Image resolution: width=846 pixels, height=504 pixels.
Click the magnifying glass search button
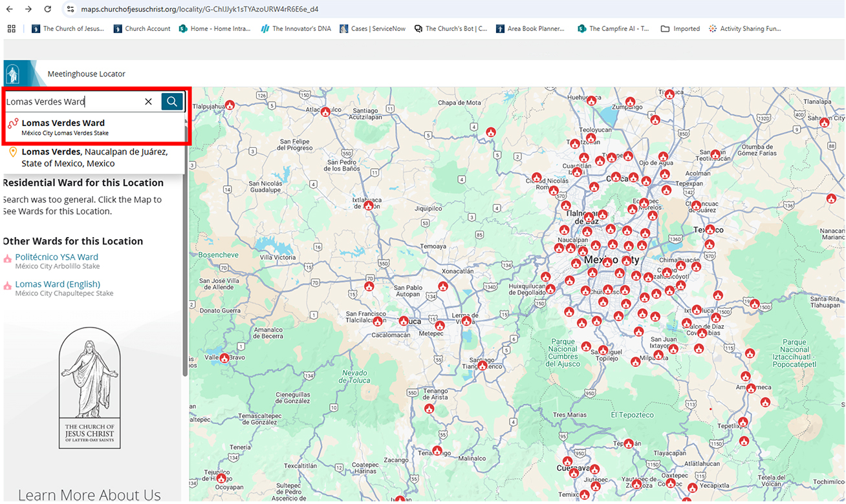click(172, 101)
